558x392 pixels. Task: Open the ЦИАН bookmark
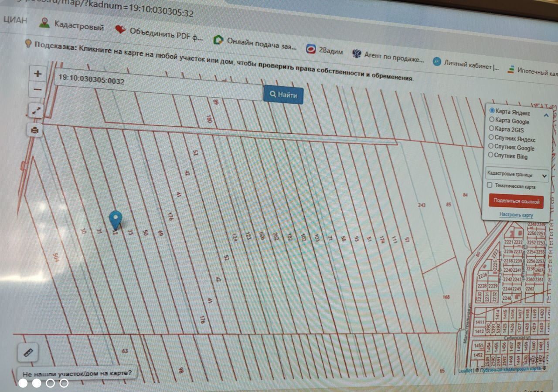pos(14,20)
